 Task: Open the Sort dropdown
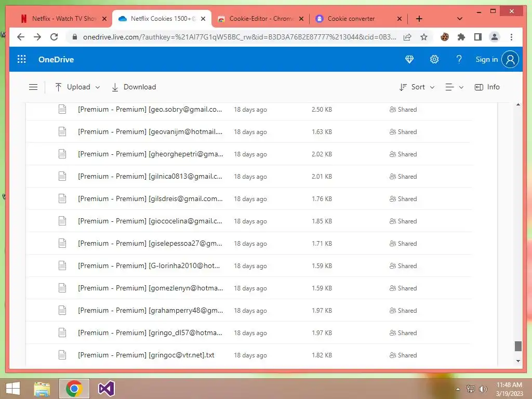click(417, 87)
